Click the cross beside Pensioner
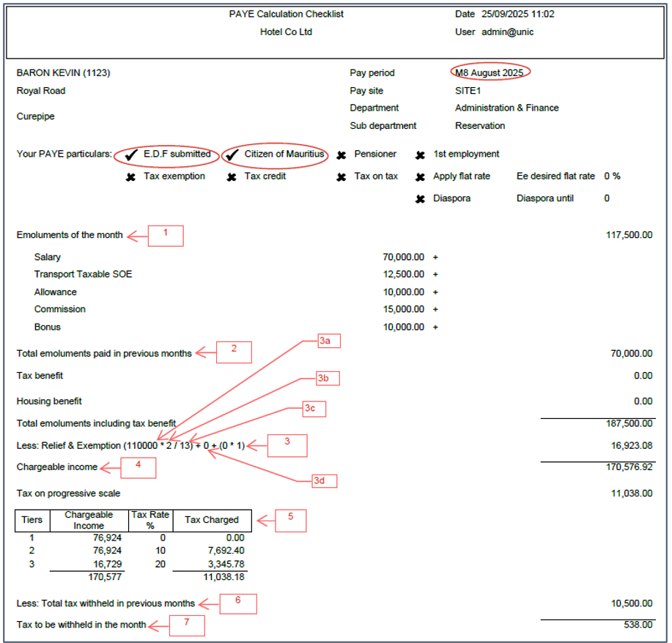The height and width of the screenshot is (643, 672). (x=341, y=155)
